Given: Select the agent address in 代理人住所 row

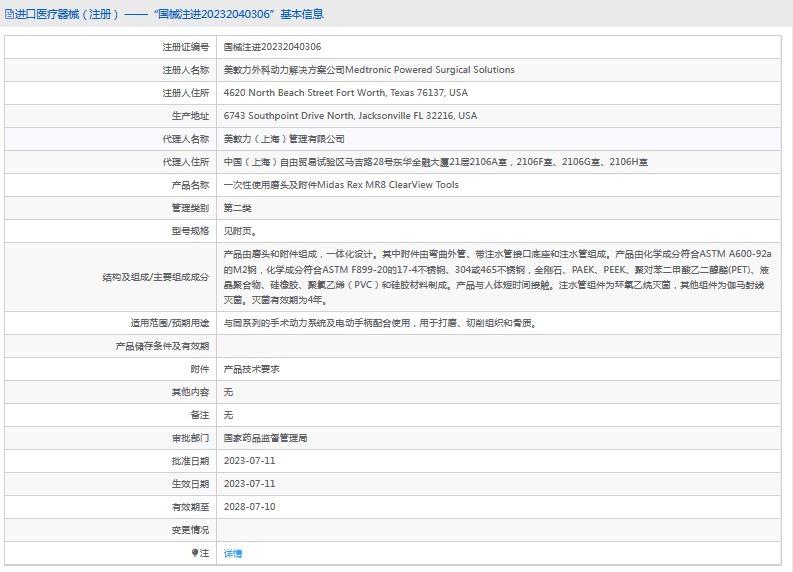Looking at the screenshot, I should point(435,162).
